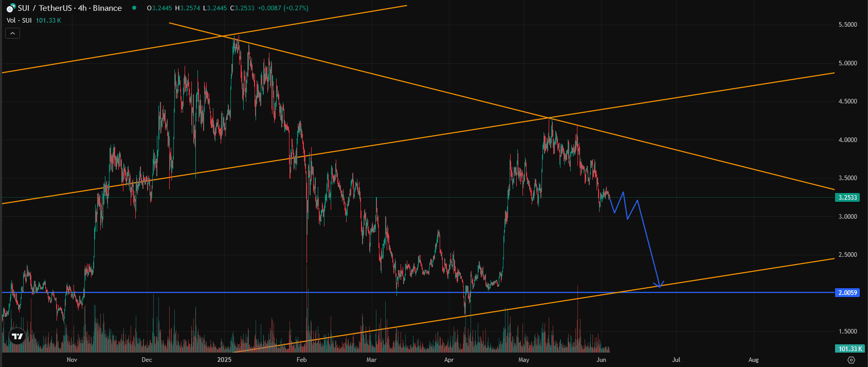Click the blue horizontal line price label 2.0059

click(848, 293)
